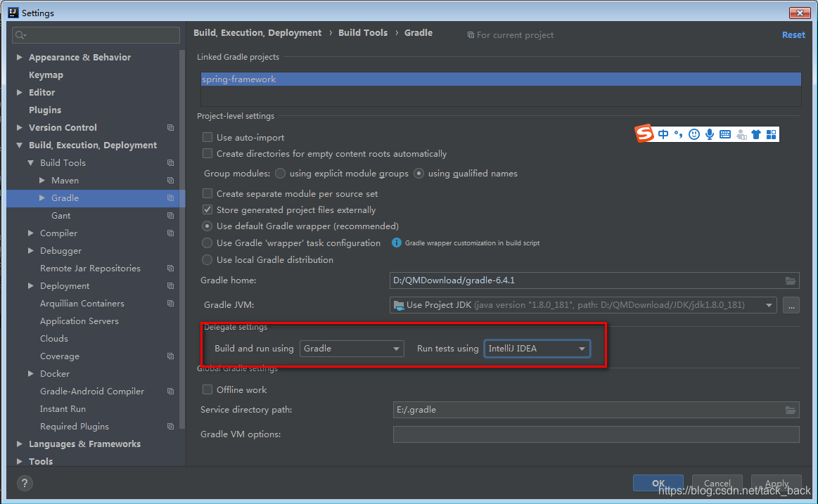Click into the settings search field
The height and width of the screenshot is (504, 818).
[96, 35]
